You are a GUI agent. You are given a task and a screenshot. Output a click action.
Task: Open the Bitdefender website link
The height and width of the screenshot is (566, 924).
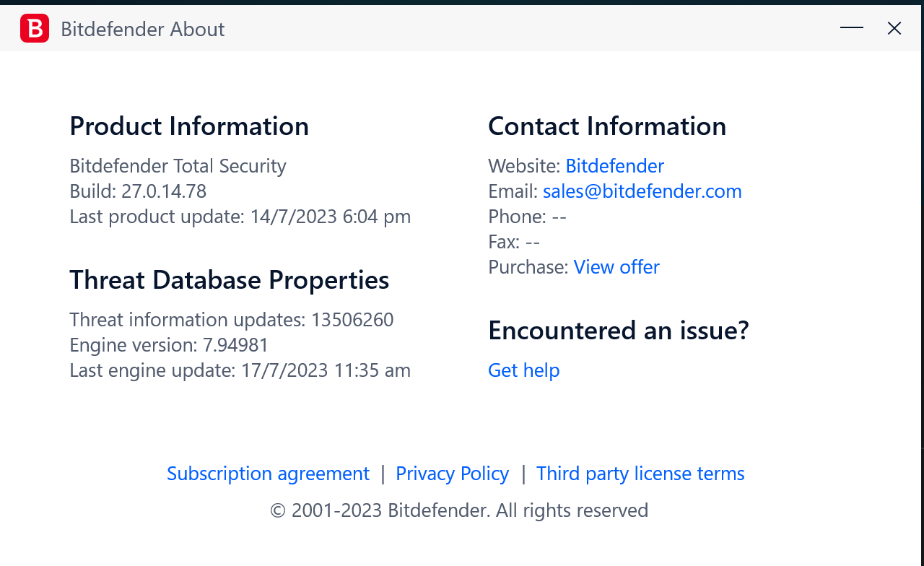click(x=614, y=166)
